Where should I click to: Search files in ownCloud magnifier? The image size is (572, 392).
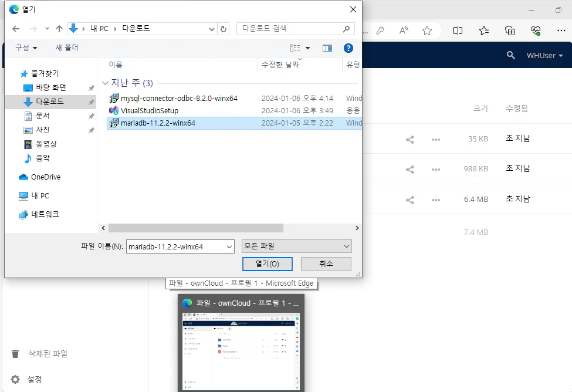(511, 56)
